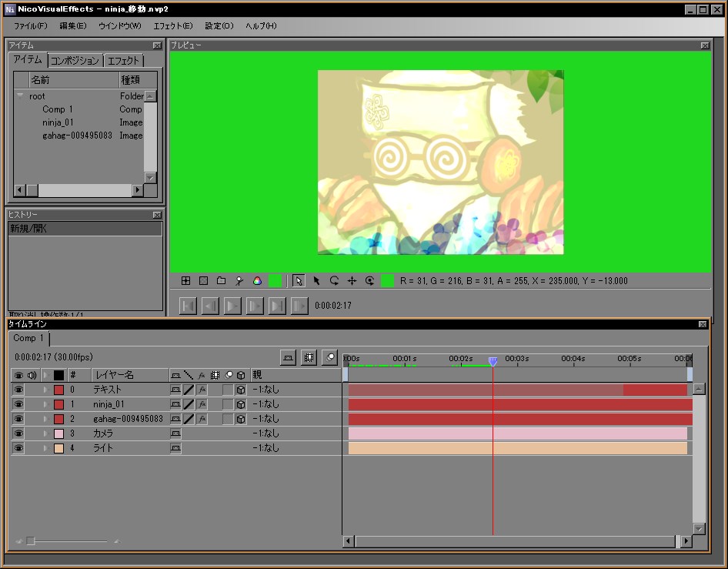This screenshot has height=569, width=728.
Task: Jump to the first frame
Action: click(188, 306)
